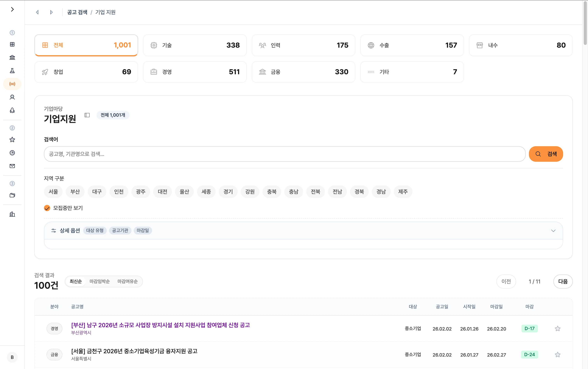The image size is (588, 369).
Task: Click the orange 검색 button
Action: coord(546,154)
